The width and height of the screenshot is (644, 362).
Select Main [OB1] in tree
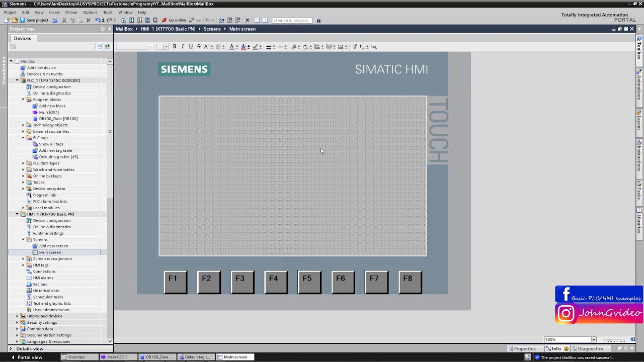click(49, 112)
